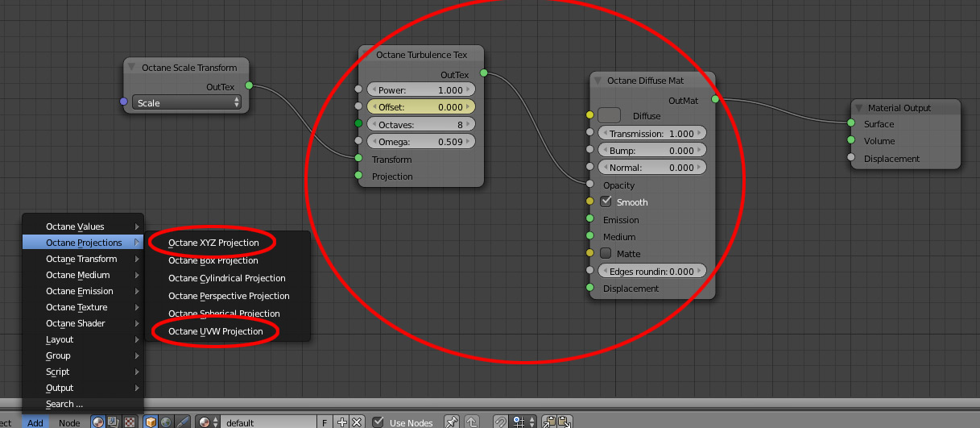The width and height of the screenshot is (980, 428).
Task: Open Octane Values submenu
Action: 83,226
